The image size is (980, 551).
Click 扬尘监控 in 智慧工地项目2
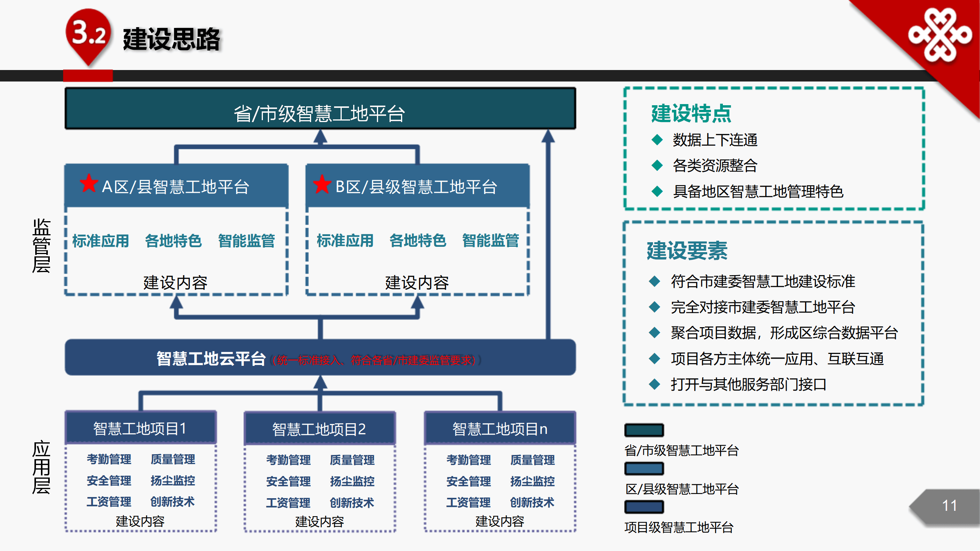click(x=352, y=481)
